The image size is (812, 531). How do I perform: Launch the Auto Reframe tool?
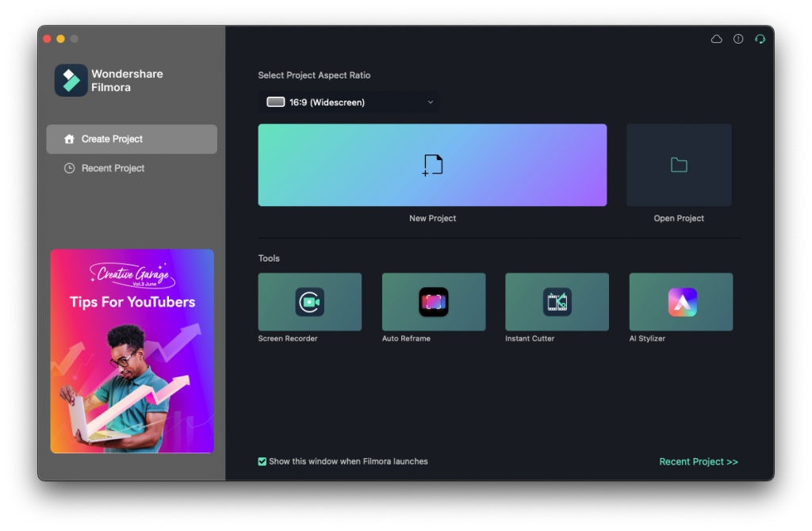pos(434,302)
